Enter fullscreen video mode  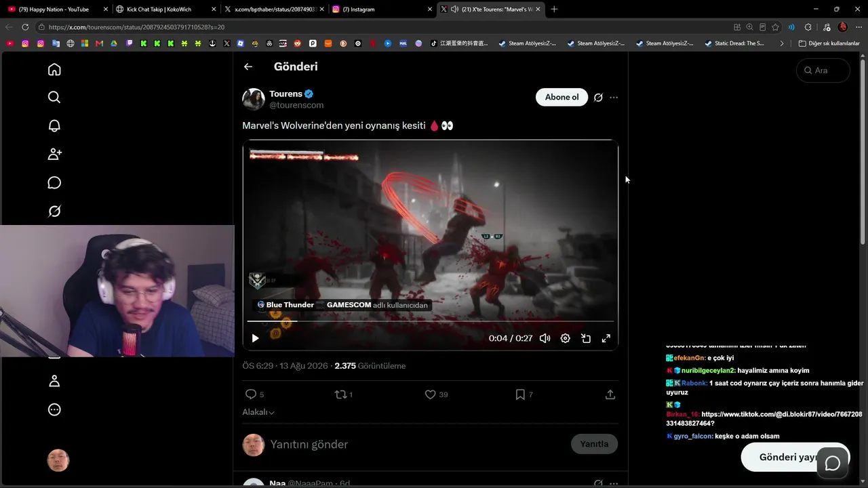pos(606,338)
